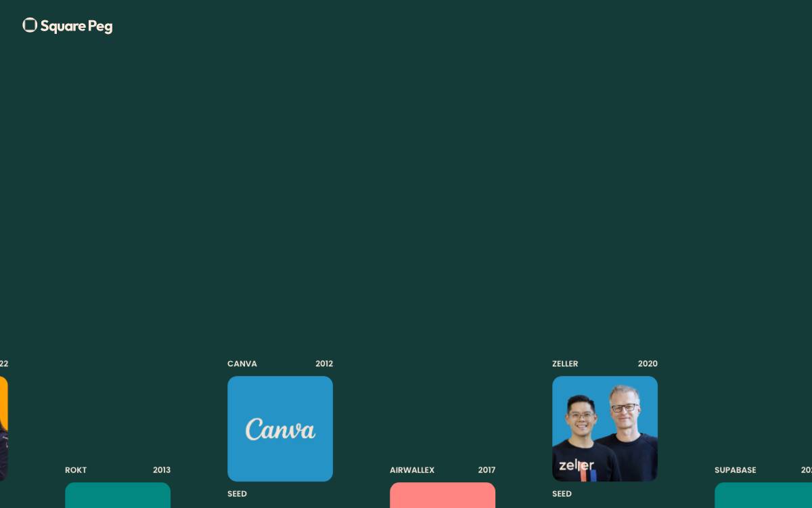Click the SEED label under Canva
Screen dimensions: 812x508
point(237,494)
